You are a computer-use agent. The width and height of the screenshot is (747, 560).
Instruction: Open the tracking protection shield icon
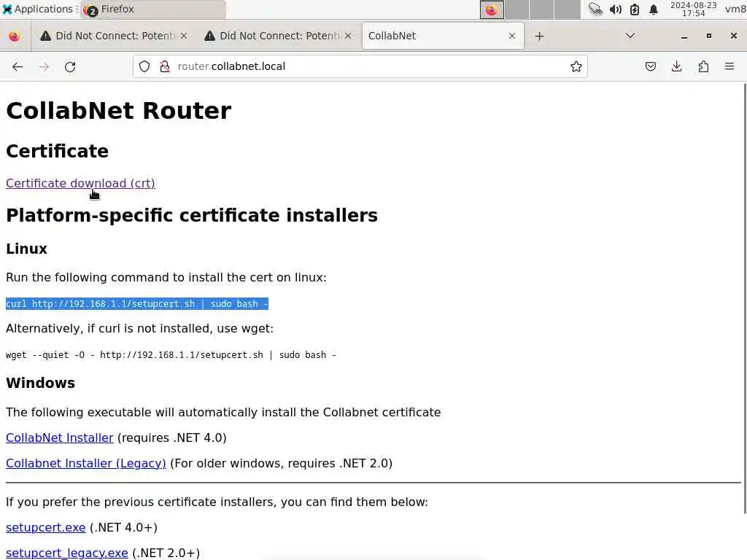point(144,66)
